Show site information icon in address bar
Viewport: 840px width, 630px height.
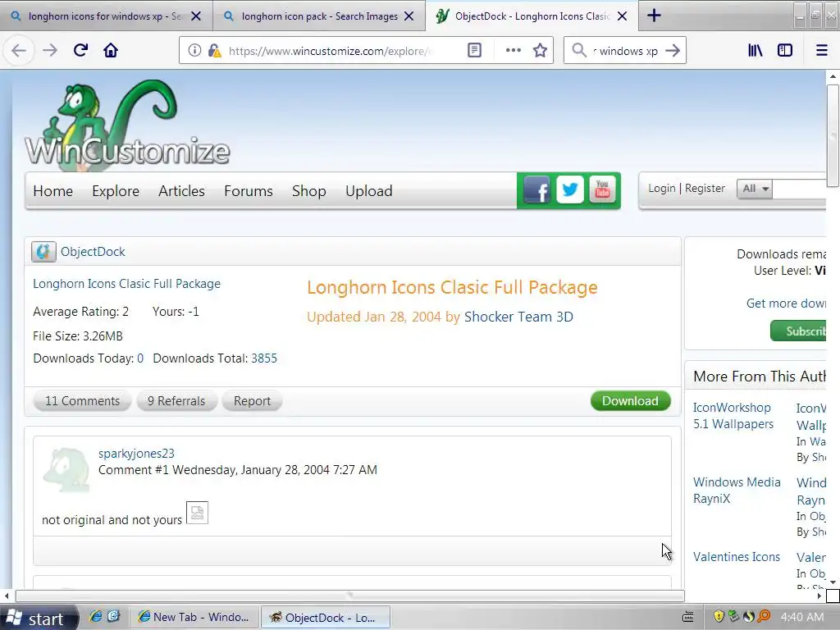[194, 50]
